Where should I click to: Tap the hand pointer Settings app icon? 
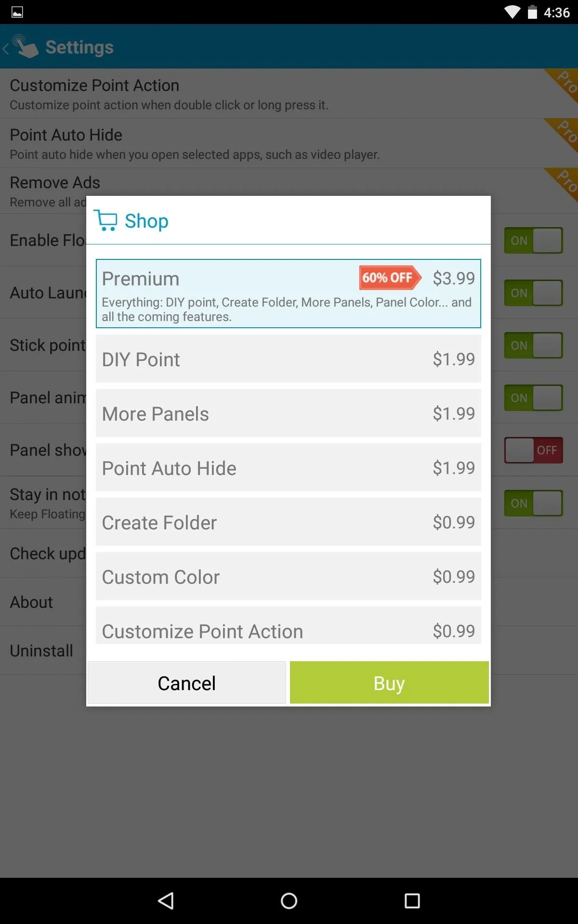(25, 47)
